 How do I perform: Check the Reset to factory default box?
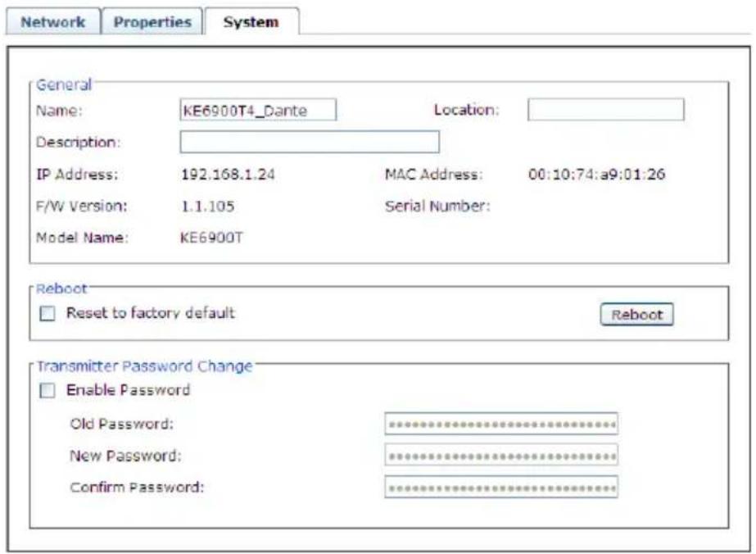[x=48, y=314]
